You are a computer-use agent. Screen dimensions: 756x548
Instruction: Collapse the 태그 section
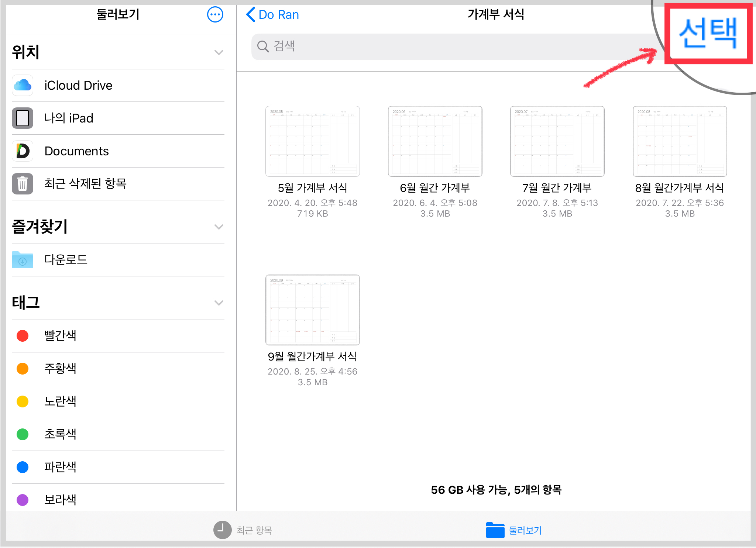(x=219, y=303)
